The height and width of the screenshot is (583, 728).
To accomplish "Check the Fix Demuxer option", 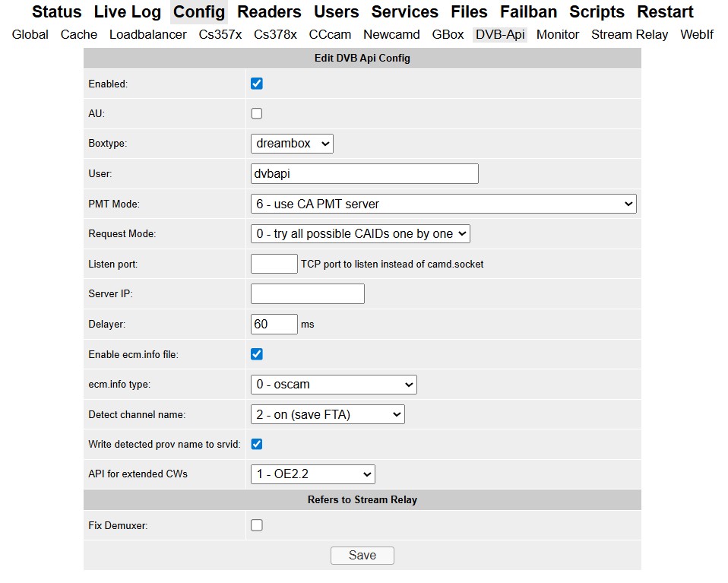I will [x=257, y=525].
